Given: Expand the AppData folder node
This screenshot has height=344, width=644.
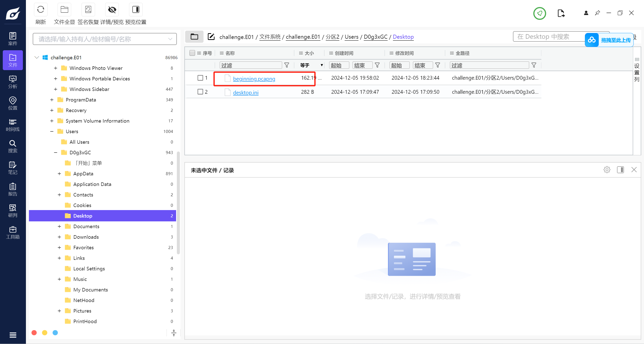Looking at the screenshot, I should coord(59,174).
